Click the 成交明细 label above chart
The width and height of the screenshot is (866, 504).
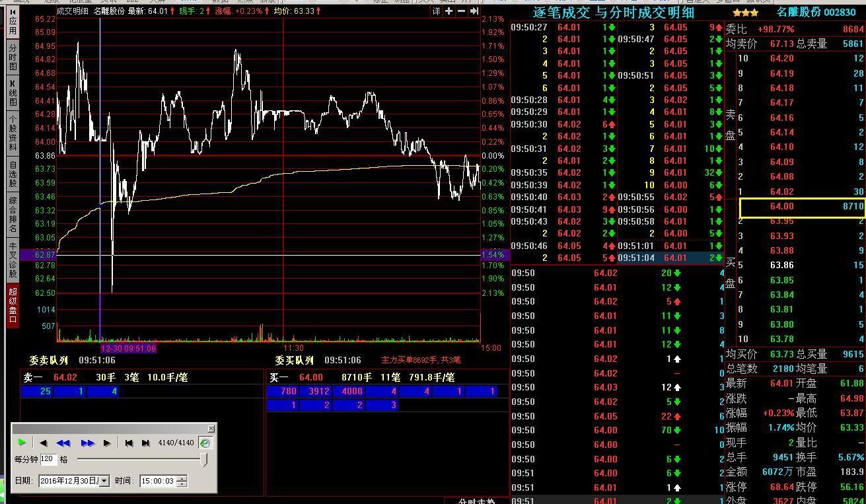72,11
